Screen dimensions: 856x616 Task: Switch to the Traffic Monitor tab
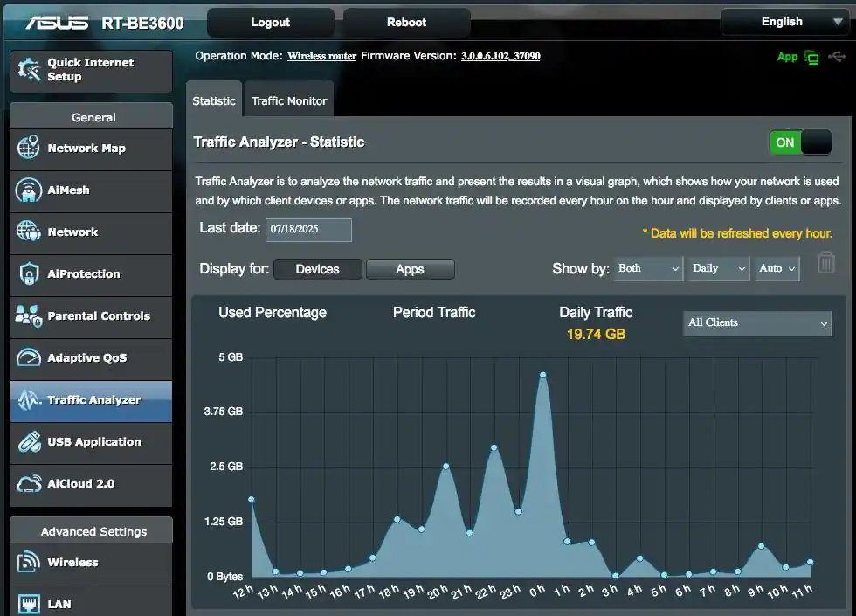[x=289, y=100]
